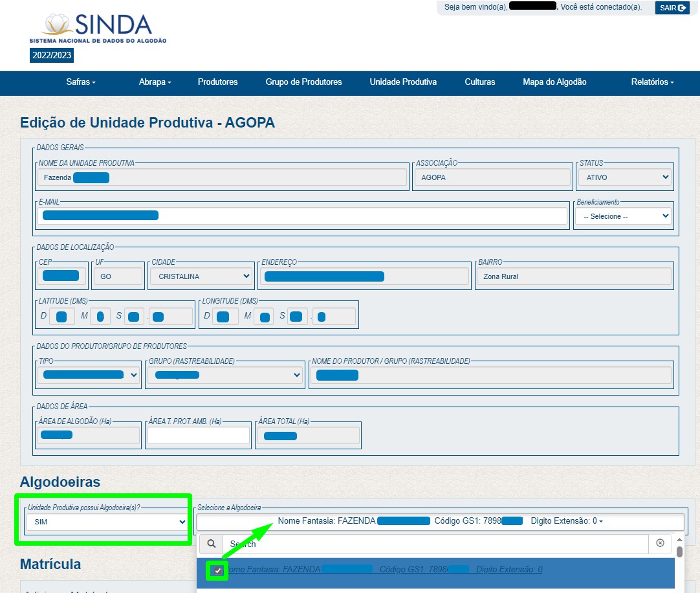Navigate to Grupo de Produtores
The width and height of the screenshot is (700, 593).
pos(303,82)
